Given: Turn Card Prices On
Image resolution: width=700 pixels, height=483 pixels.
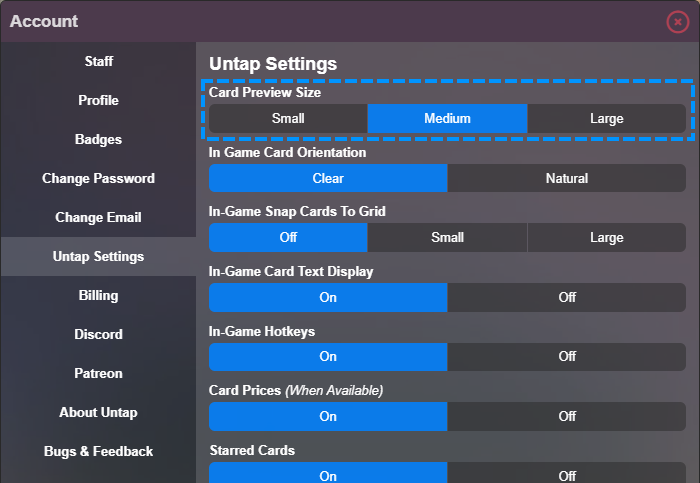Looking at the screenshot, I should pos(328,416).
